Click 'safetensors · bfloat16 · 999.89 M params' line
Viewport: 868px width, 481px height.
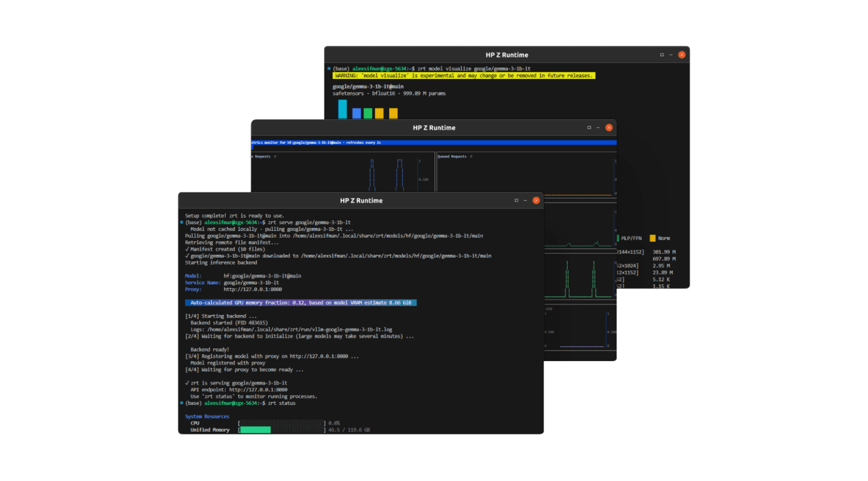pyautogui.click(x=389, y=94)
